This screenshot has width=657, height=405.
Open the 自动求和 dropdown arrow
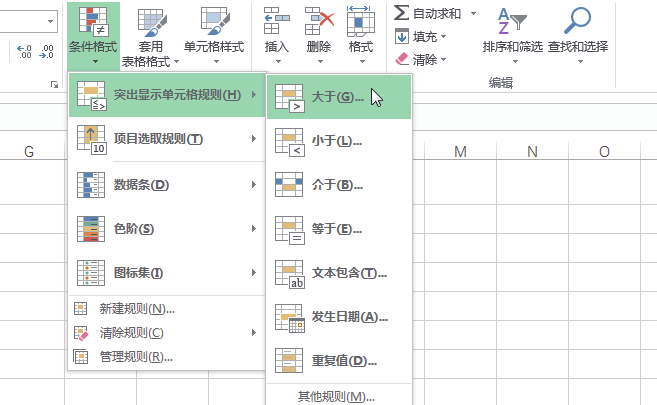click(x=473, y=13)
